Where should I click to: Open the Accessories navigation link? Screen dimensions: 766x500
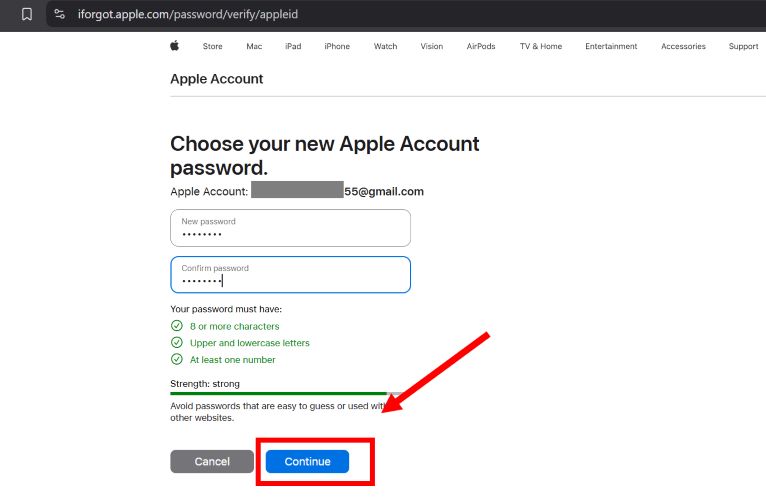[683, 46]
